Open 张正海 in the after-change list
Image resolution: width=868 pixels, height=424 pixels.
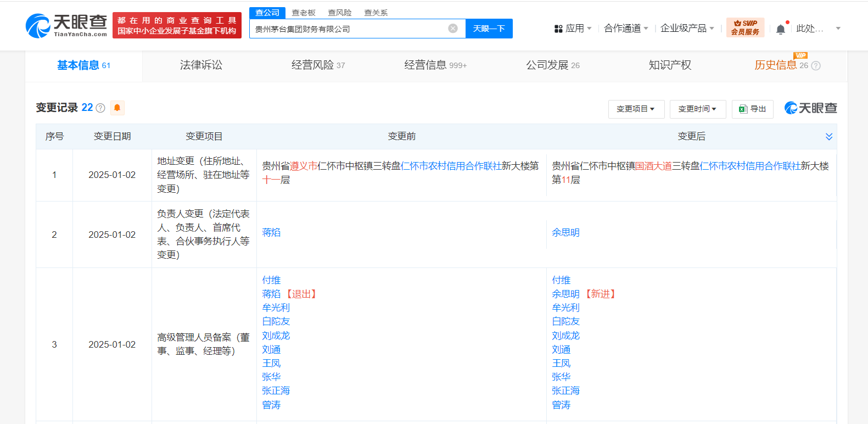[x=565, y=391]
